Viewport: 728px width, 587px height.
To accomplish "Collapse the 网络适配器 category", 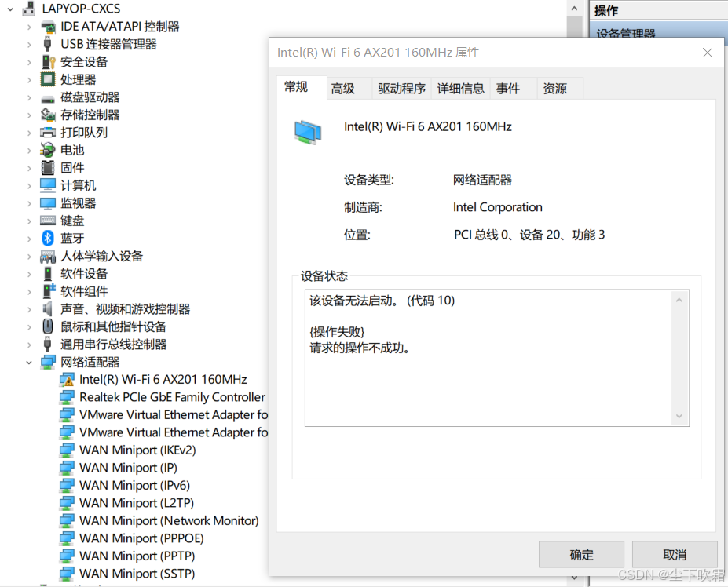I will [x=29, y=363].
